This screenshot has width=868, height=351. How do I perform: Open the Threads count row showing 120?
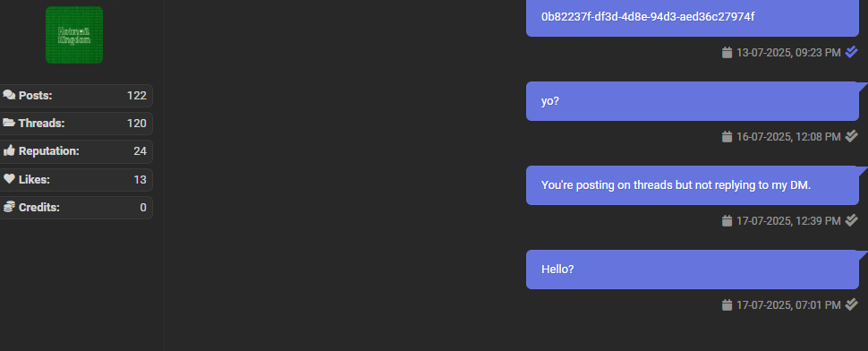(75, 123)
